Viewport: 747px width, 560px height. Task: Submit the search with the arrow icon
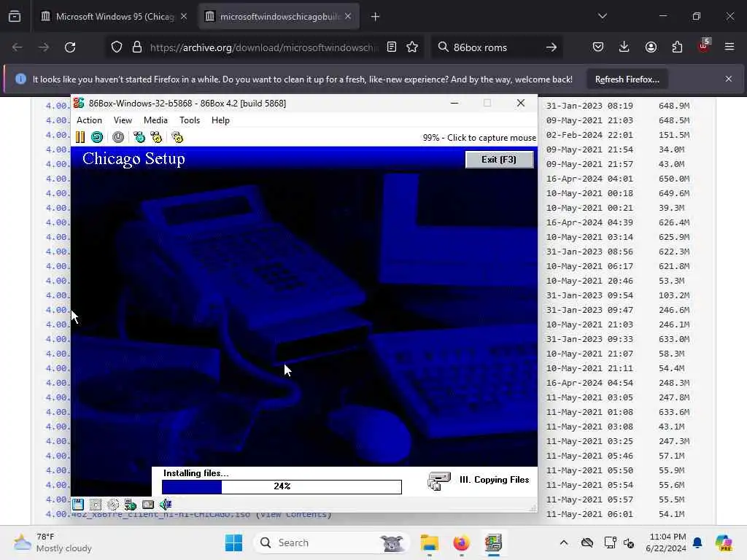tap(551, 47)
